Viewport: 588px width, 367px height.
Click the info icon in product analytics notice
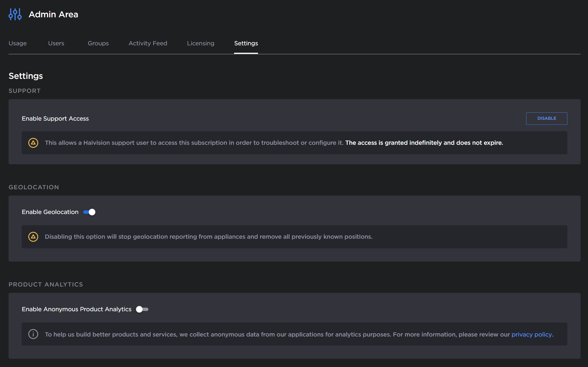tap(33, 334)
